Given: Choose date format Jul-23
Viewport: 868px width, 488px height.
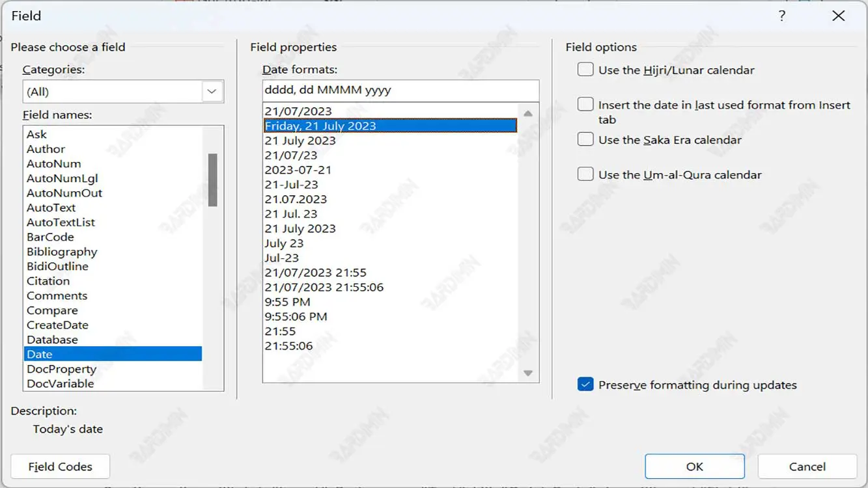Looking at the screenshot, I should (281, 258).
